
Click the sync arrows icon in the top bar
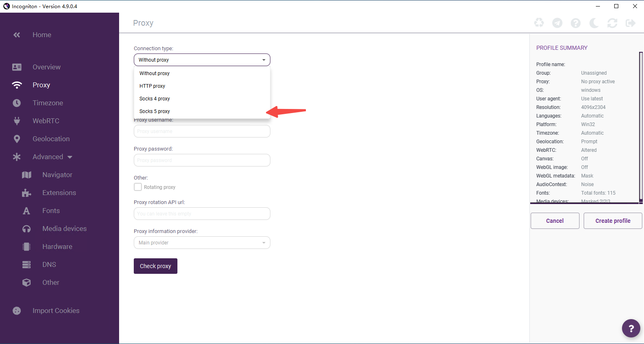click(612, 23)
